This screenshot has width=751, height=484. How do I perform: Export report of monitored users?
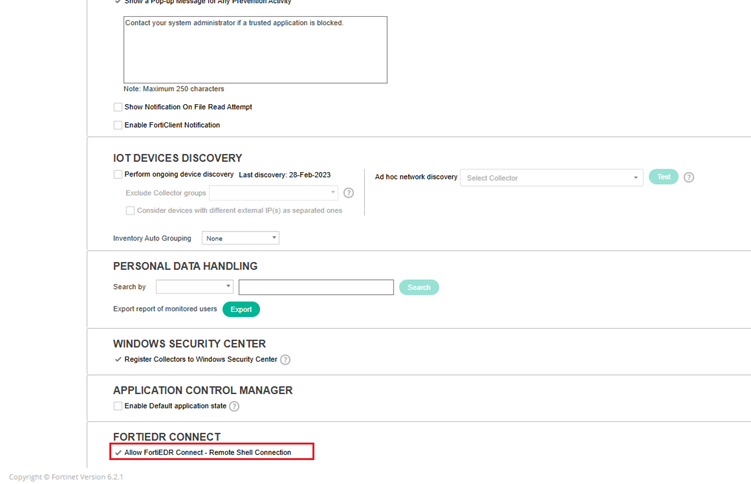(x=241, y=309)
